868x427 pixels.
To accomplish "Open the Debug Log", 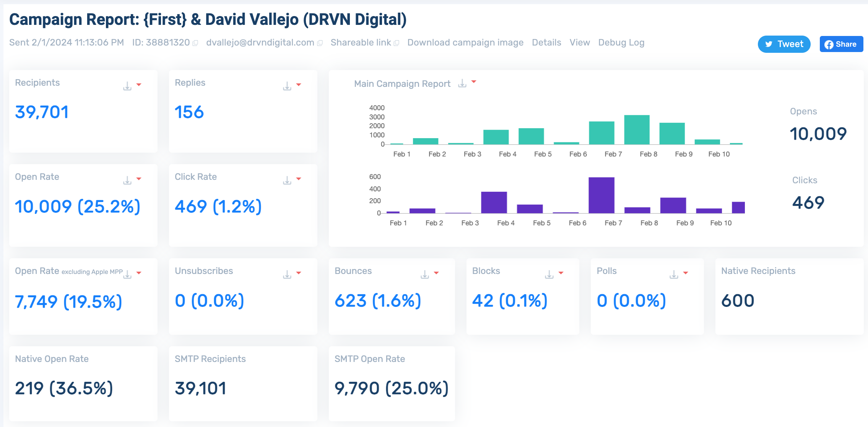I will [x=621, y=42].
